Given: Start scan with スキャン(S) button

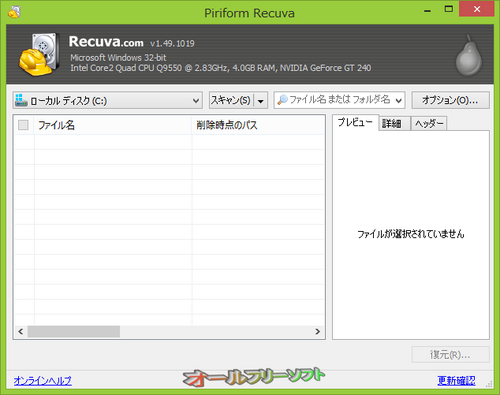Looking at the screenshot, I should coord(231,100).
